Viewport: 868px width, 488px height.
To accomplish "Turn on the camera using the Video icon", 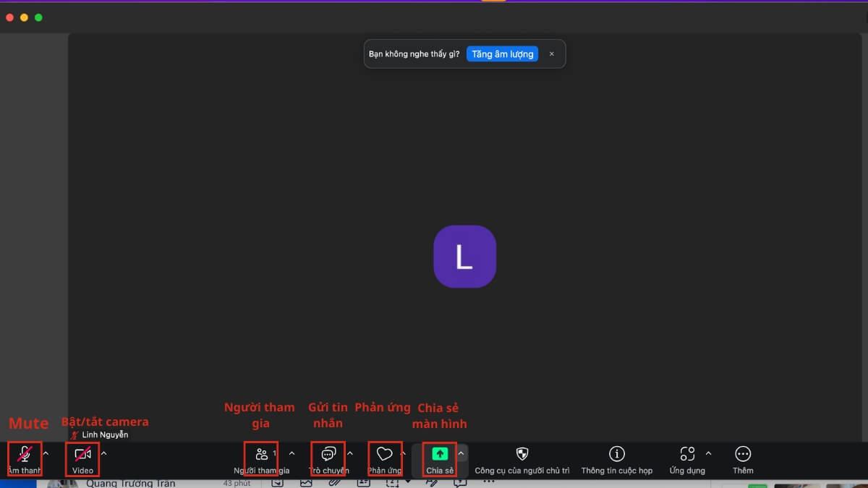I will 82,454.
